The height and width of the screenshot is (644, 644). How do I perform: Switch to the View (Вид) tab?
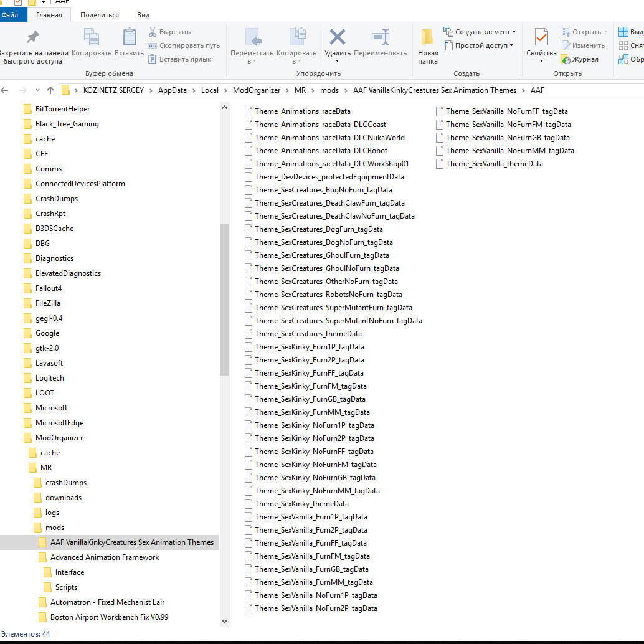click(x=143, y=15)
